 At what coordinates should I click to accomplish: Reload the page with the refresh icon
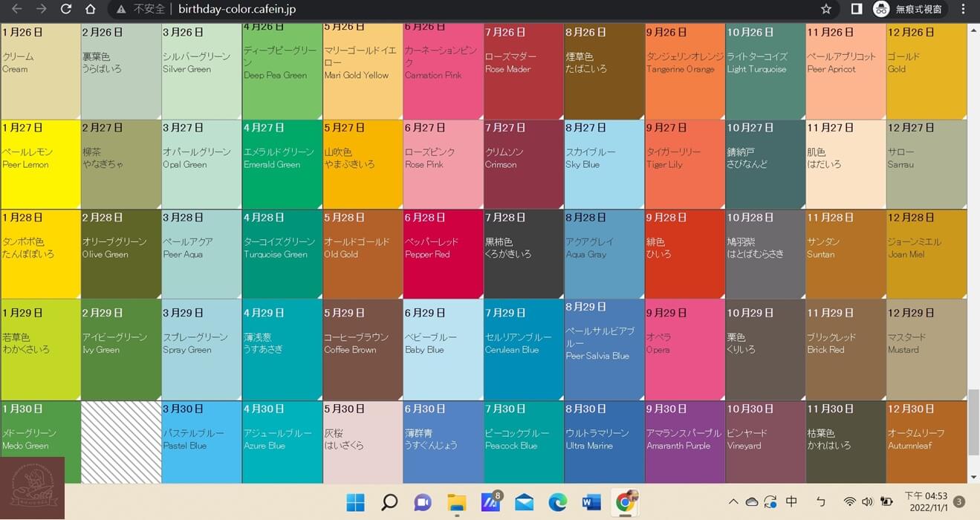(65, 10)
